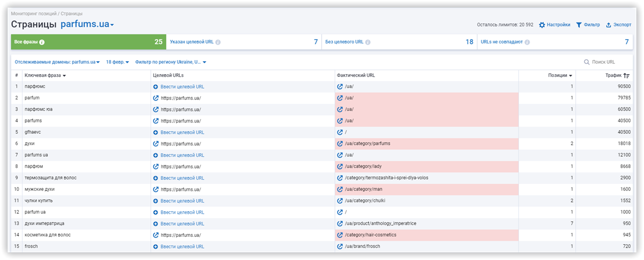Open actual URL icon for anthology_imperatrice
The height and width of the screenshot is (260, 644).
(x=340, y=223)
